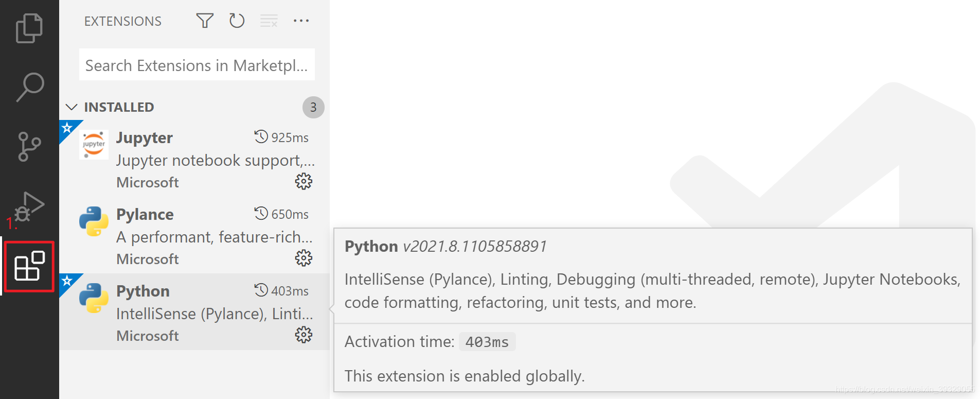Viewport: 980px width, 399px height.
Task: Click the 'A performant, feature-rich' description
Action: (215, 237)
